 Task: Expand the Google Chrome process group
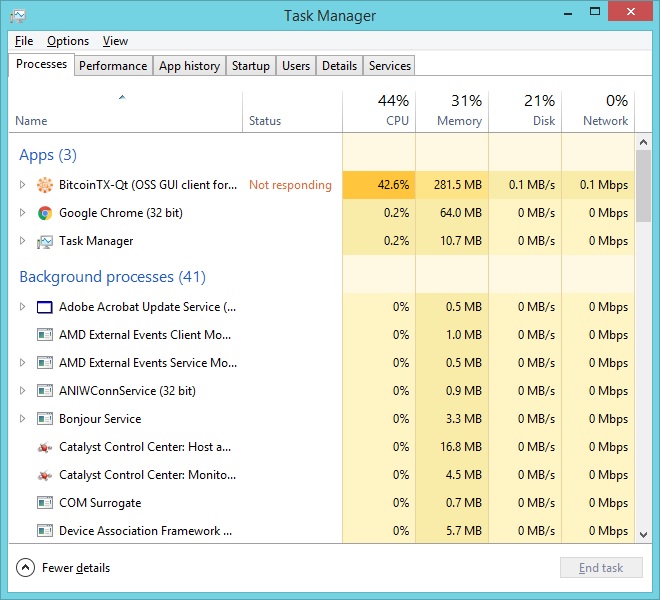[22, 213]
